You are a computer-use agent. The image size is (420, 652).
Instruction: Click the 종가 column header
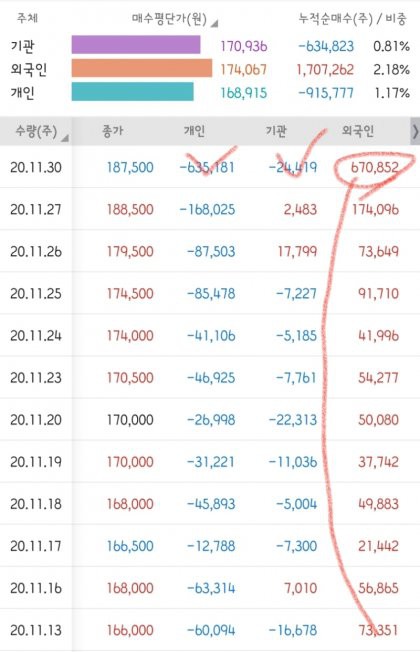113,131
